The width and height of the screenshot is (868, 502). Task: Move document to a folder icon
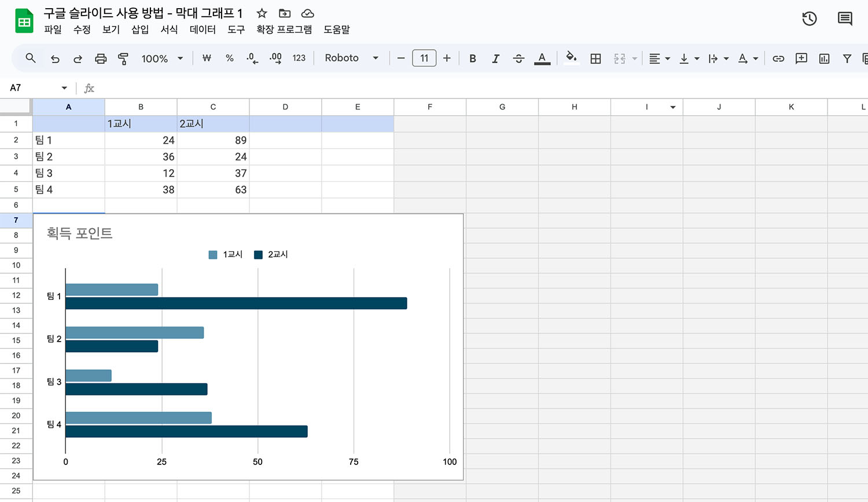point(285,13)
